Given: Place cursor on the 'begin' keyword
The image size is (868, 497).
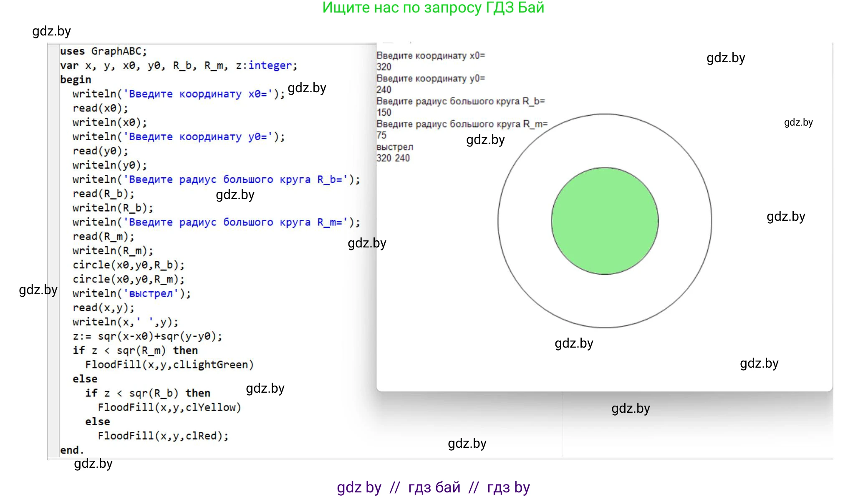Looking at the screenshot, I should (76, 80).
